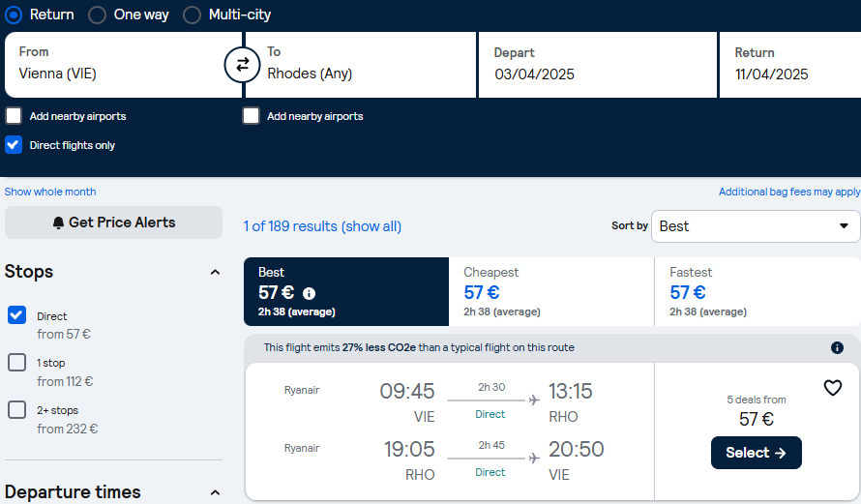Tick the 1 stop filter checkbox
Screen dimensions: 861x504
[17, 363]
